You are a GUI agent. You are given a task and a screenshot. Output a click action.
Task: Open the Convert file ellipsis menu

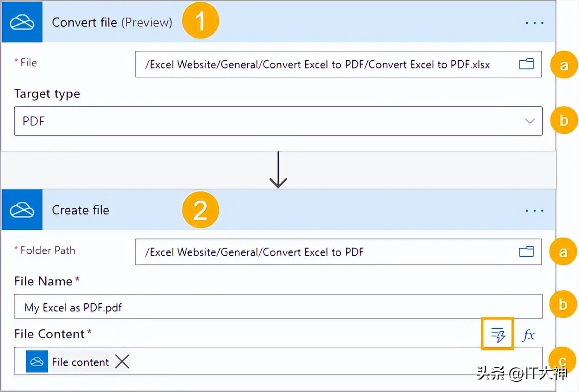[535, 22]
